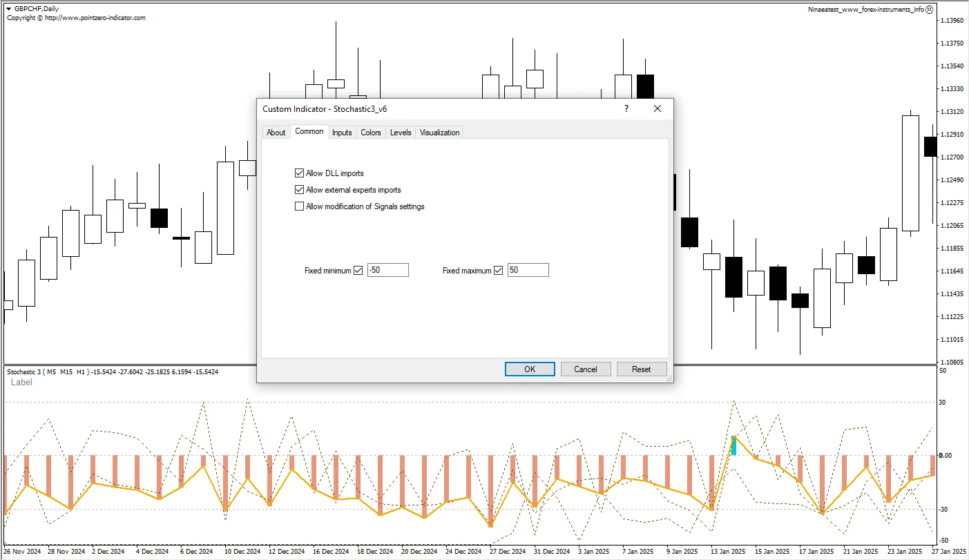Click the Fixed maximum value field
The image size is (969, 560).
[x=528, y=271]
